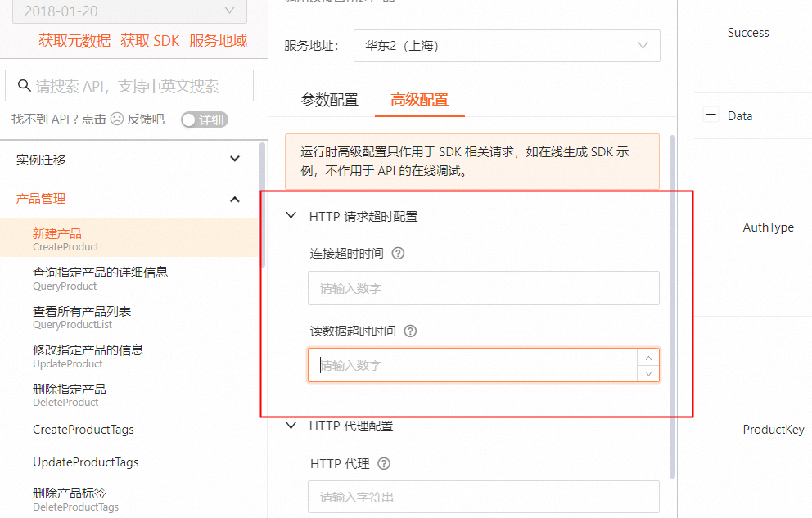Image resolution: width=812 pixels, height=518 pixels.
Task: Click the 获取元数据 link
Action: (74, 41)
